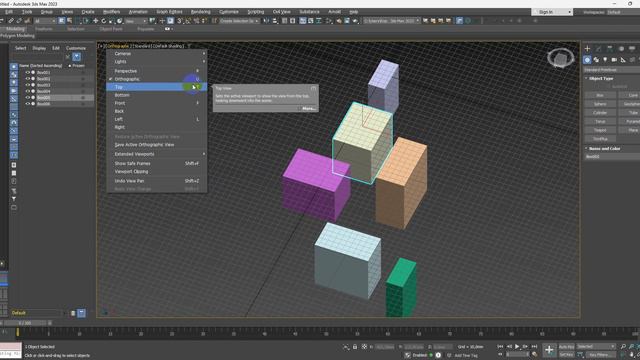Hide Box001 using its eye icon

pos(28,73)
